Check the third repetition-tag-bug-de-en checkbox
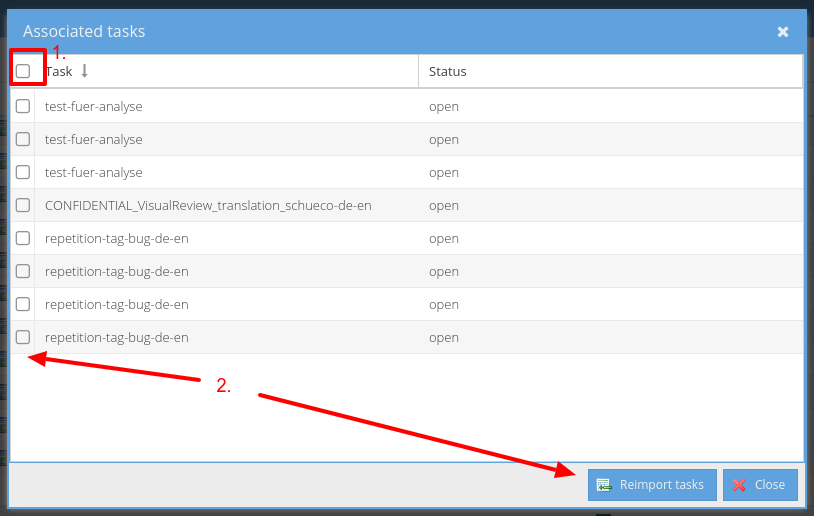This screenshot has height=516, width=814. coord(23,304)
